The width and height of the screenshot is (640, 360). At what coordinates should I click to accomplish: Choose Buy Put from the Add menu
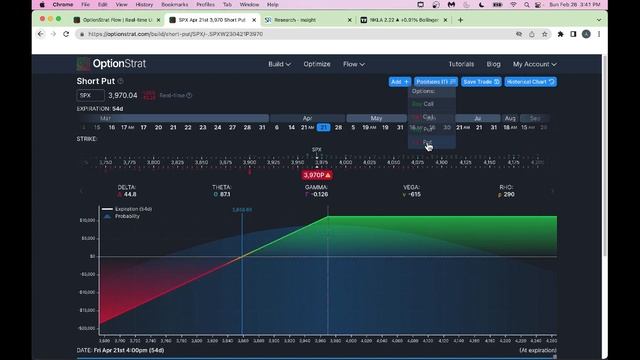point(432,129)
